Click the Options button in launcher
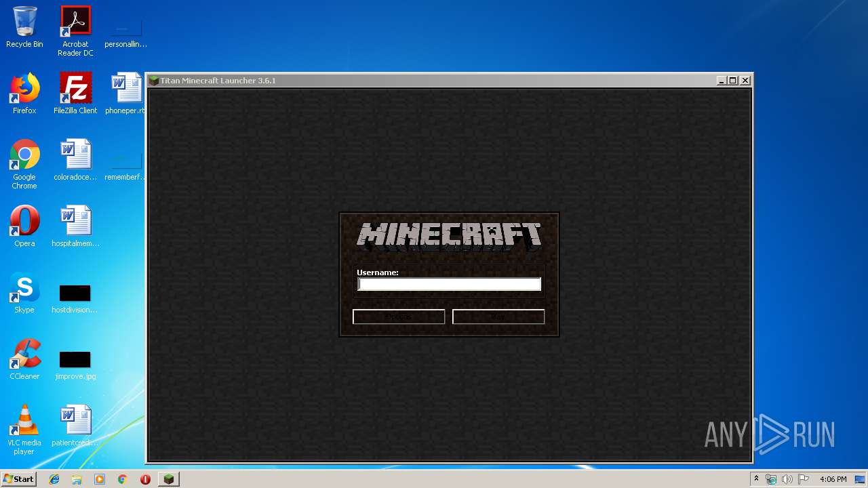This screenshot has height=488, width=868. (x=399, y=317)
